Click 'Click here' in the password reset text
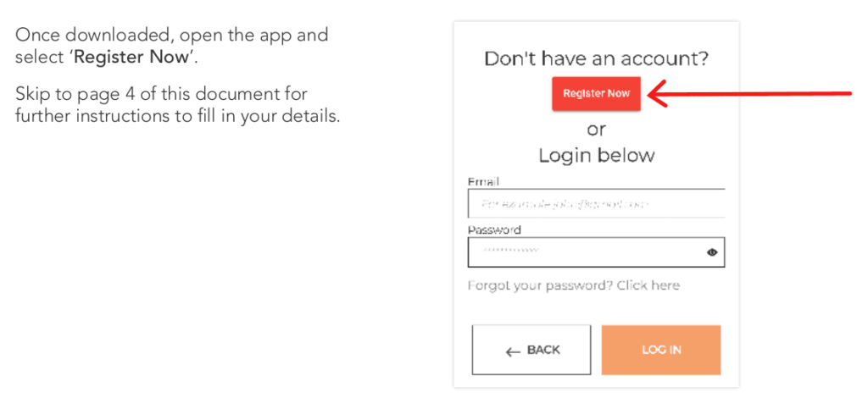The image size is (868, 409). [648, 285]
